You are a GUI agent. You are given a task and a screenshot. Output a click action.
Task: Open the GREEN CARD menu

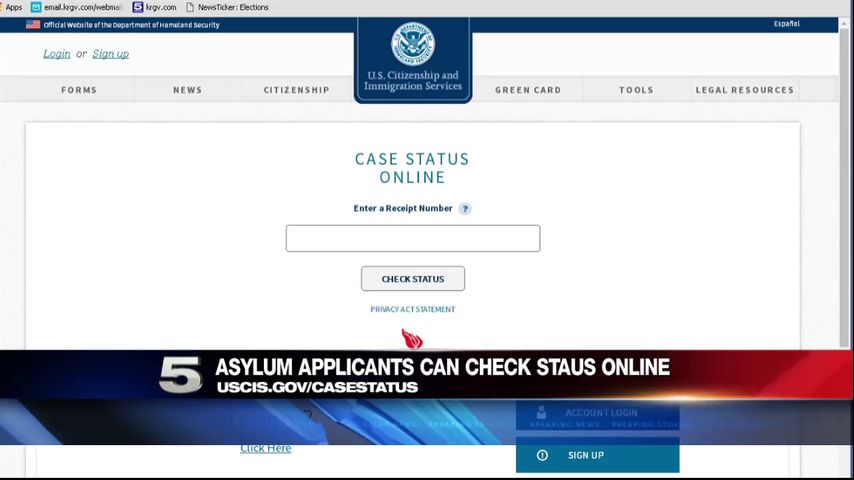click(x=528, y=90)
